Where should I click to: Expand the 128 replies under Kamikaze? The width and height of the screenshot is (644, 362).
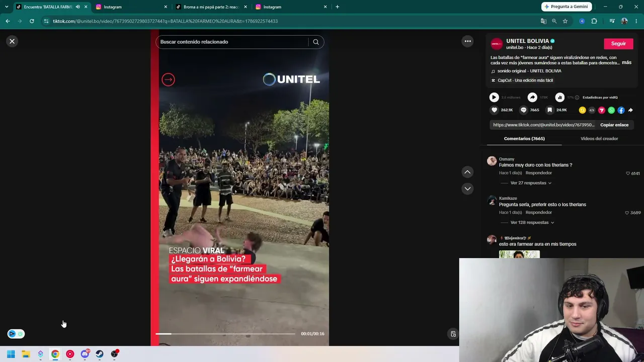click(x=532, y=222)
